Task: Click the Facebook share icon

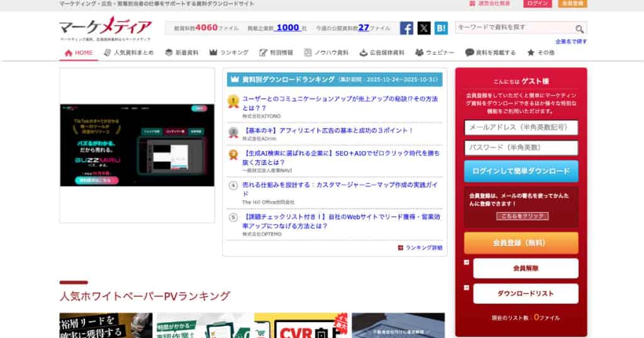Action: click(407, 28)
